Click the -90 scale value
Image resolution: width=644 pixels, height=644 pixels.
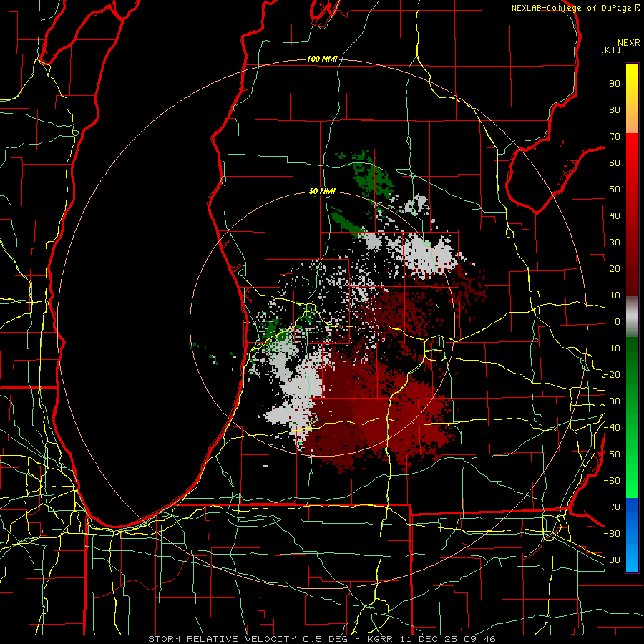pyautogui.click(x=612, y=560)
